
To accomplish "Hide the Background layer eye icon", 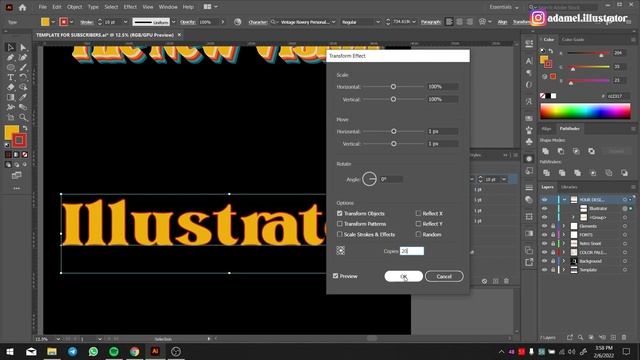I will tap(544, 261).
